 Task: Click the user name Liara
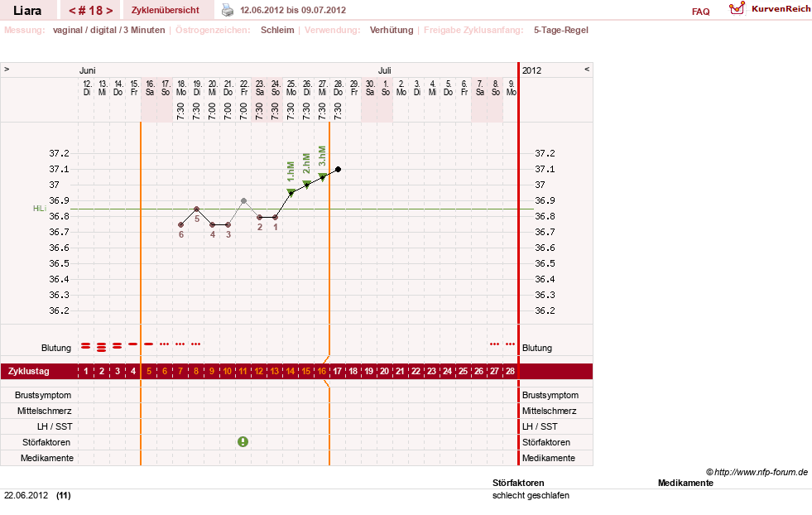coord(27,10)
